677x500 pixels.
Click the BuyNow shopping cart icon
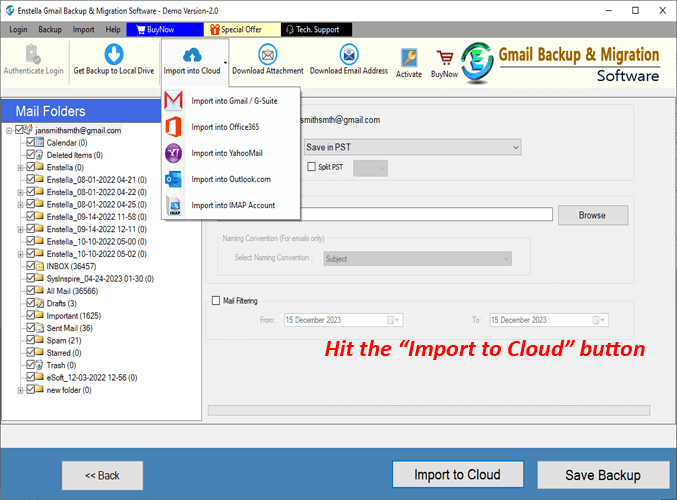[x=445, y=58]
